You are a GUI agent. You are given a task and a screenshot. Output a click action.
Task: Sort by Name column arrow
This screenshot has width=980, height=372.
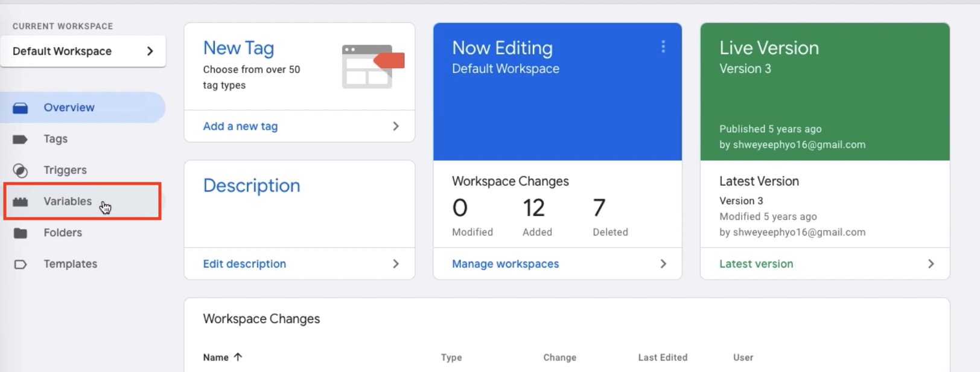pyautogui.click(x=238, y=357)
